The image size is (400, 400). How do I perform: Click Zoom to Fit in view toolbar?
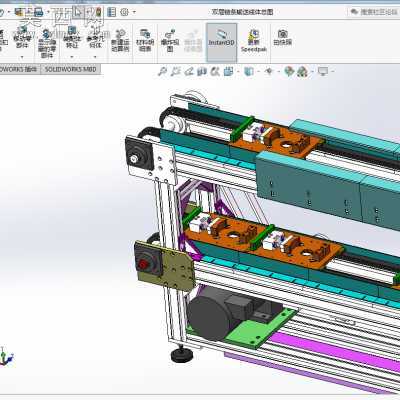click(x=162, y=71)
